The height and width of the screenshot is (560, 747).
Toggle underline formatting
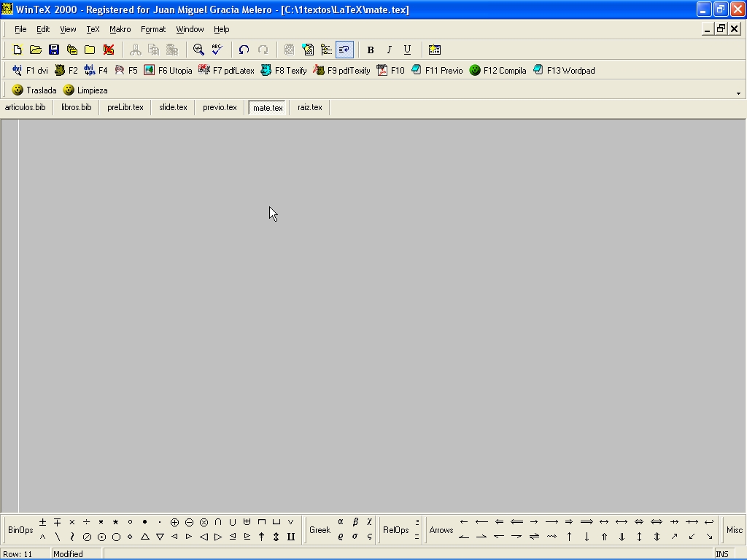coord(407,50)
